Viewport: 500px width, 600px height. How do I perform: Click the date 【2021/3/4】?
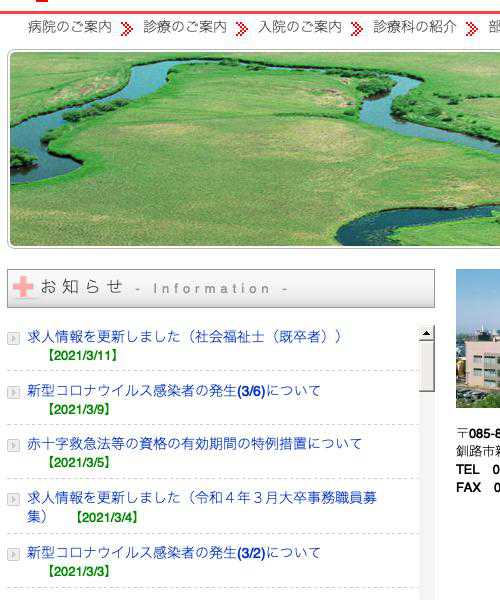click(x=107, y=518)
